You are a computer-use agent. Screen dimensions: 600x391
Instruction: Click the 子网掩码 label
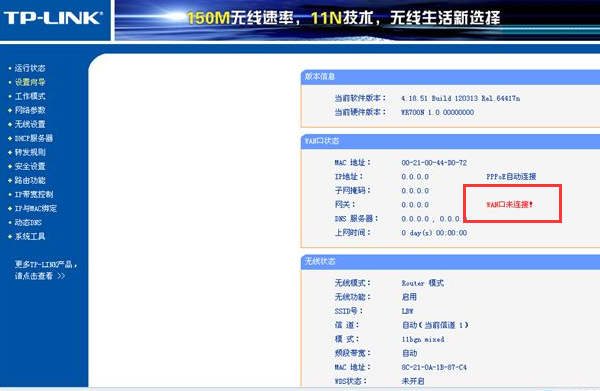tap(352, 191)
